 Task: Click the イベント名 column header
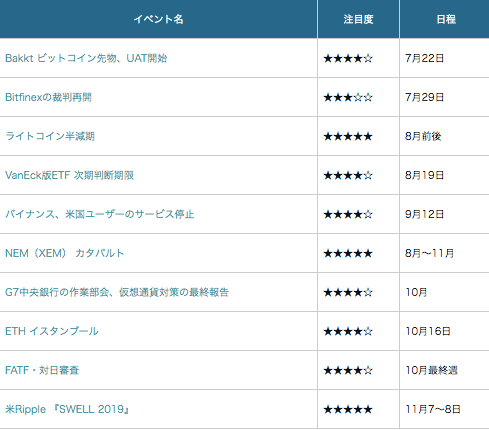click(x=159, y=19)
